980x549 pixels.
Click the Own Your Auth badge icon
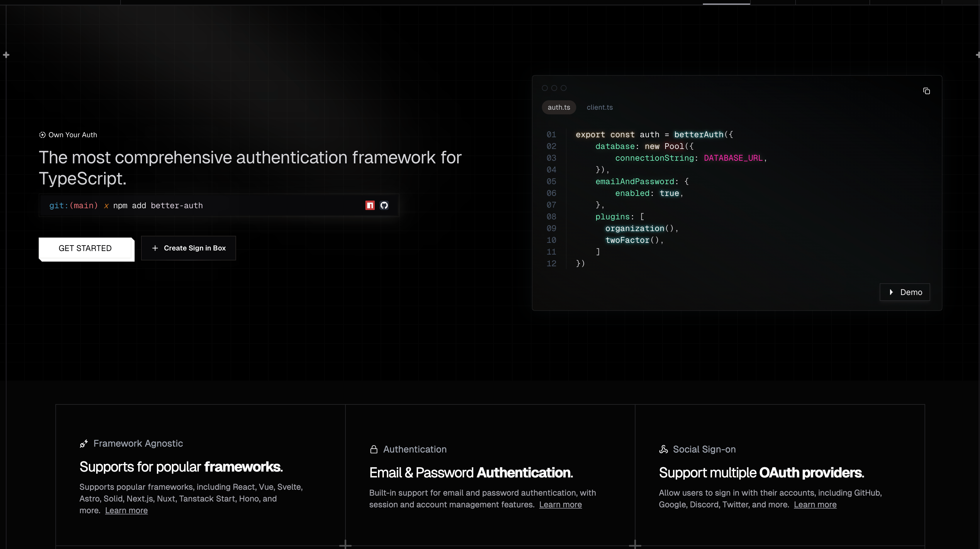(x=42, y=135)
